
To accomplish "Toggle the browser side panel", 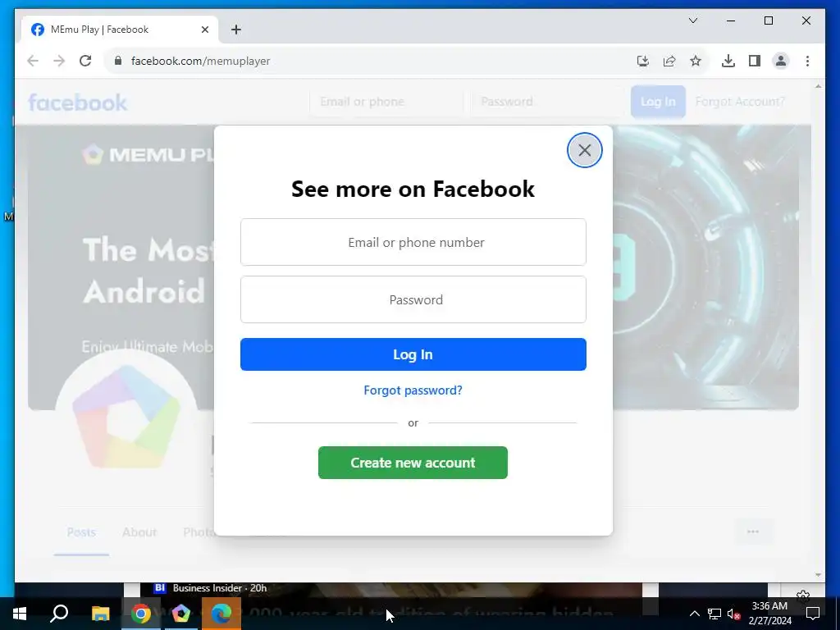I will coord(755,61).
